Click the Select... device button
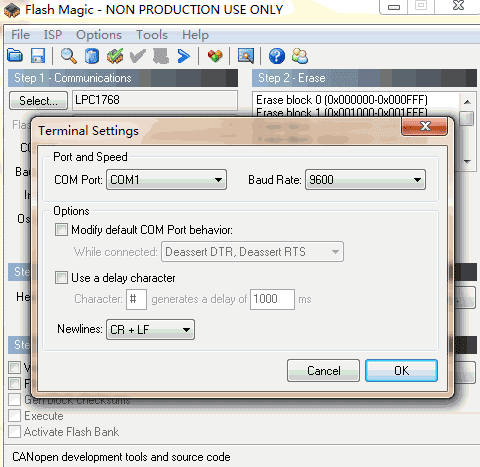 pos(38,100)
